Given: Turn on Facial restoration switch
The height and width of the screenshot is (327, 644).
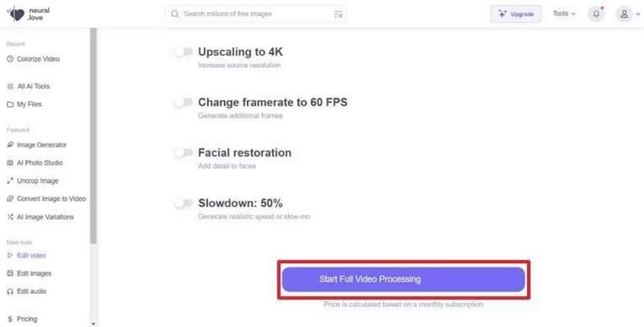Looking at the screenshot, I should point(184,152).
